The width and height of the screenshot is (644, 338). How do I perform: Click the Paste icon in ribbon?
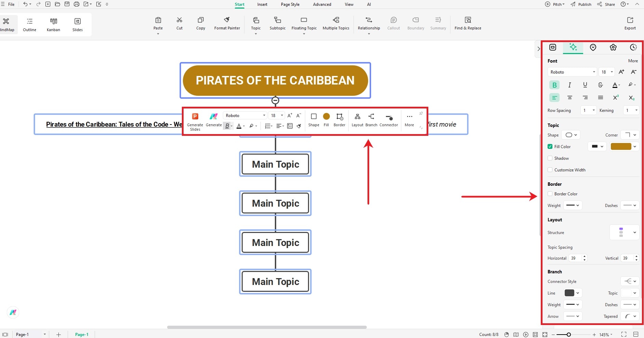tap(158, 20)
